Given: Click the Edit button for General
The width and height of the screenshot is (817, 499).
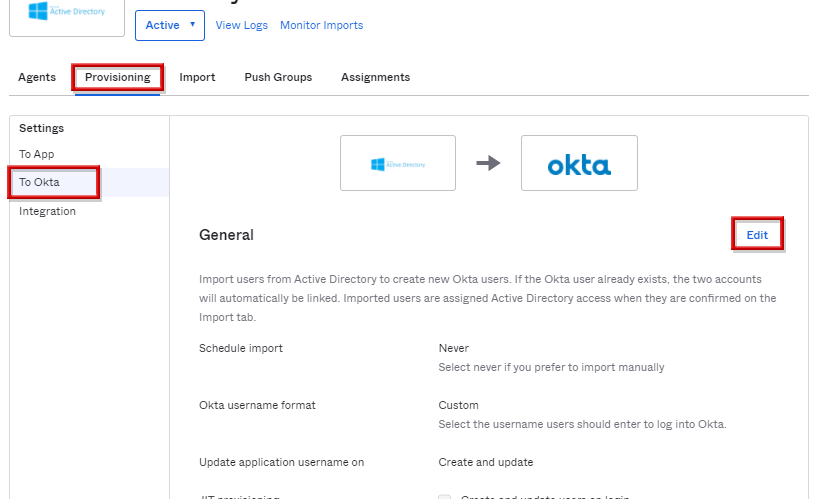Looking at the screenshot, I should click(757, 235).
